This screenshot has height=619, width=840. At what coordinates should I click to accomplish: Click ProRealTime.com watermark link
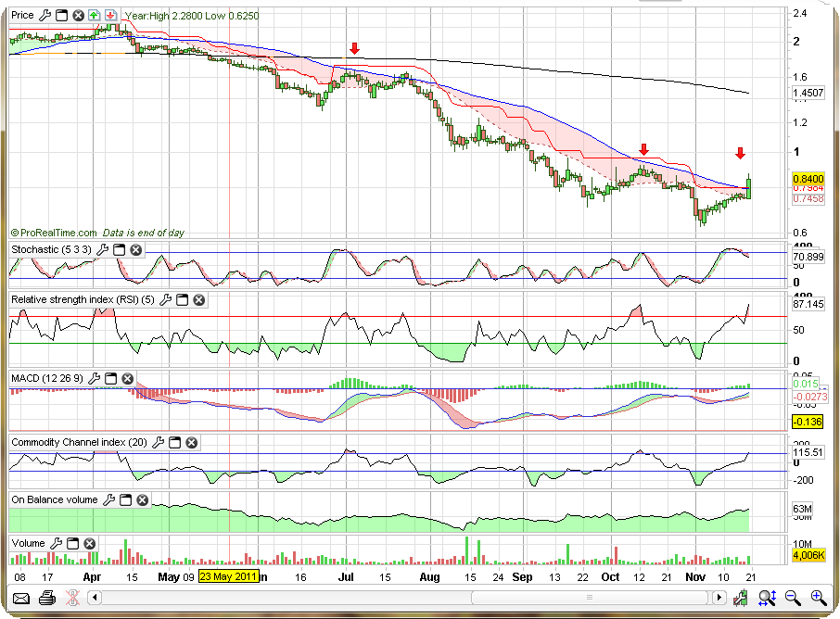click(x=57, y=233)
